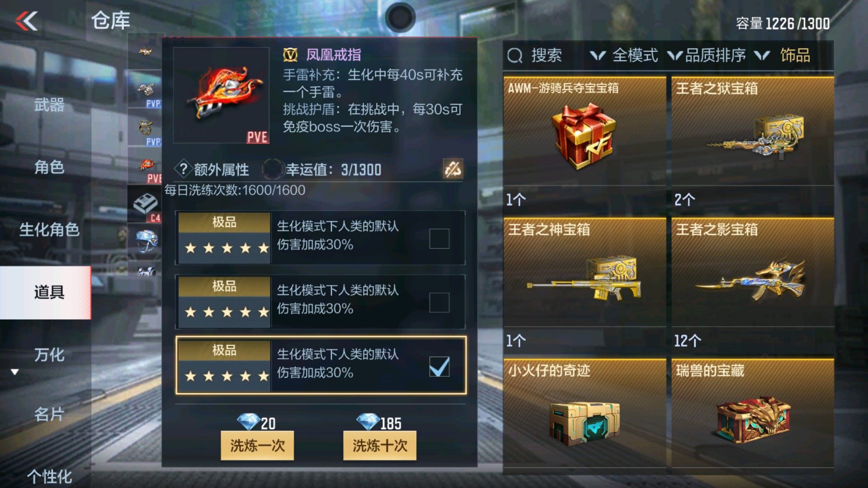The width and height of the screenshot is (868, 488).
Task: Select the C4 item in the list
Action: [145, 204]
